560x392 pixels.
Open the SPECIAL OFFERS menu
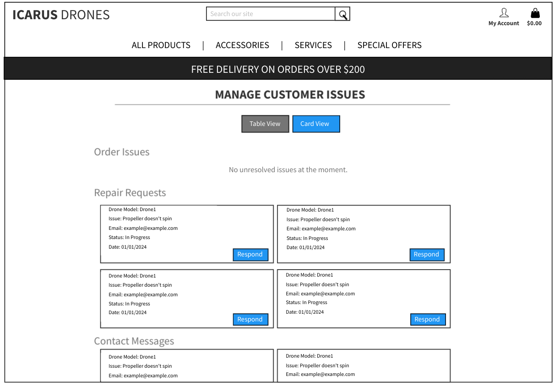tap(390, 45)
